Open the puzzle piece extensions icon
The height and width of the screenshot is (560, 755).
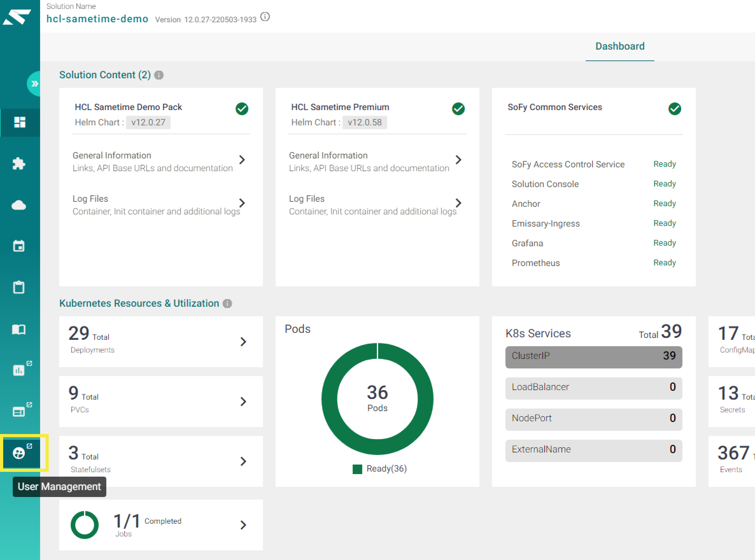pyautogui.click(x=19, y=164)
